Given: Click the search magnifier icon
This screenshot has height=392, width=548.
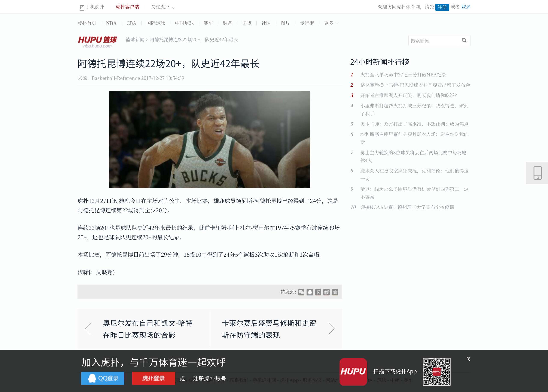Looking at the screenshot, I should point(464,40).
